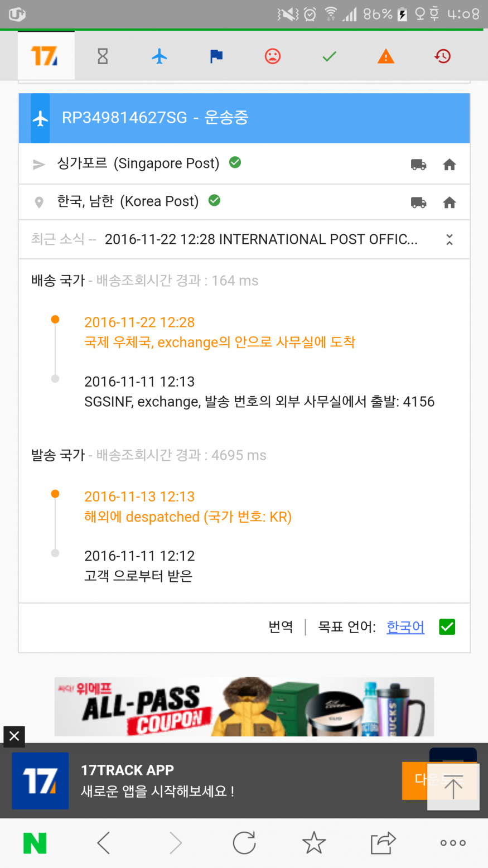
Task: Select the blue airplane in-transit filter
Action: (160, 56)
